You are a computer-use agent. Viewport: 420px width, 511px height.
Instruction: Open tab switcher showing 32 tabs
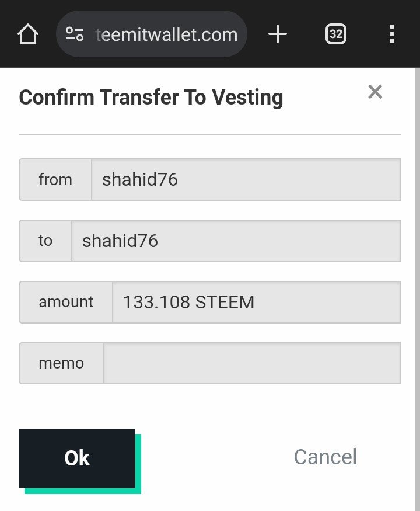tap(335, 34)
